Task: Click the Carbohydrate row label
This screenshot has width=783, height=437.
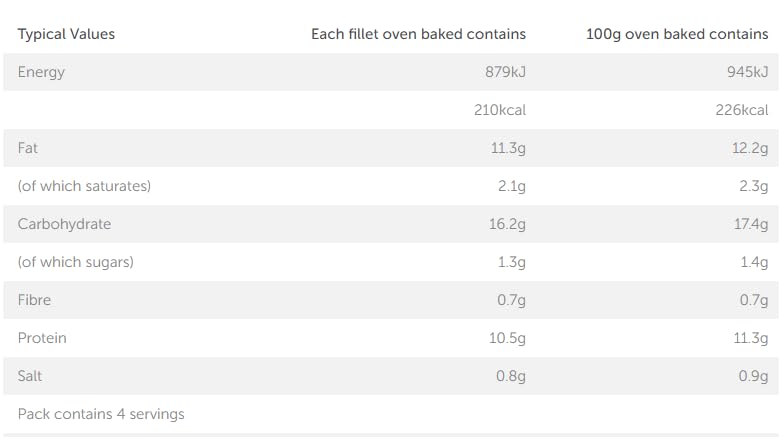Action: 64,224
